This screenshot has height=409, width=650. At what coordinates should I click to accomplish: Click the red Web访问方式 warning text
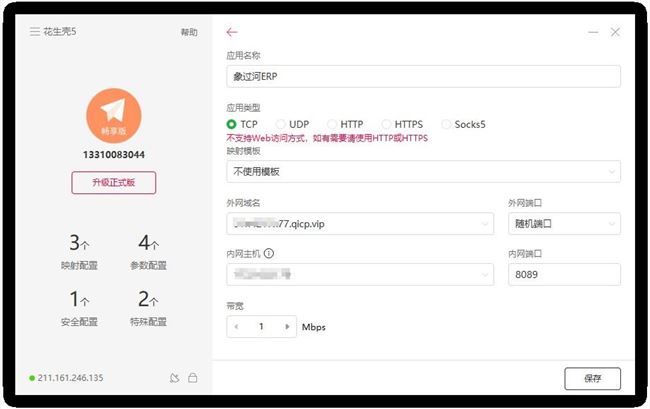[327, 138]
